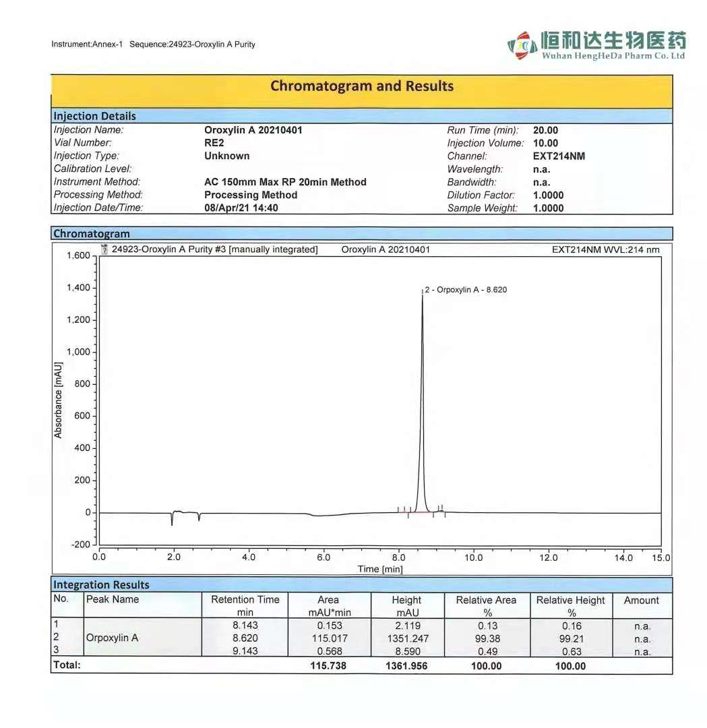Screen dimensions: 707x728
Task: Click the 'Relative Area %' column header
Action: coord(486,605)
